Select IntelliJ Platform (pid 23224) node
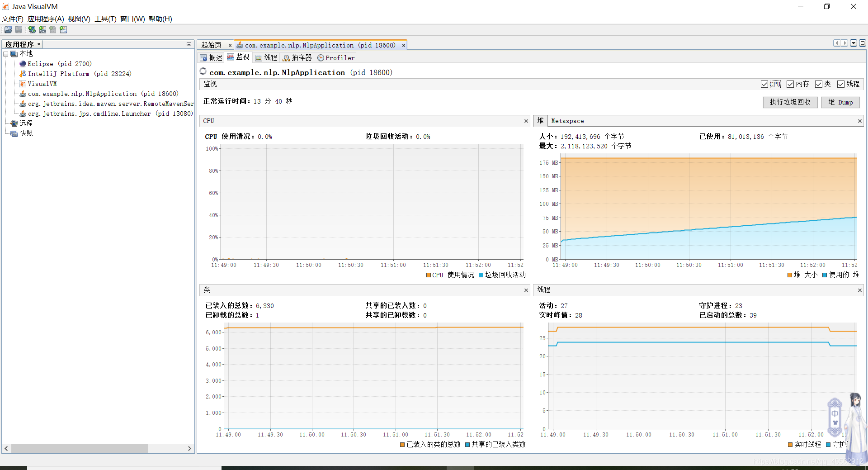 point(80,74)
